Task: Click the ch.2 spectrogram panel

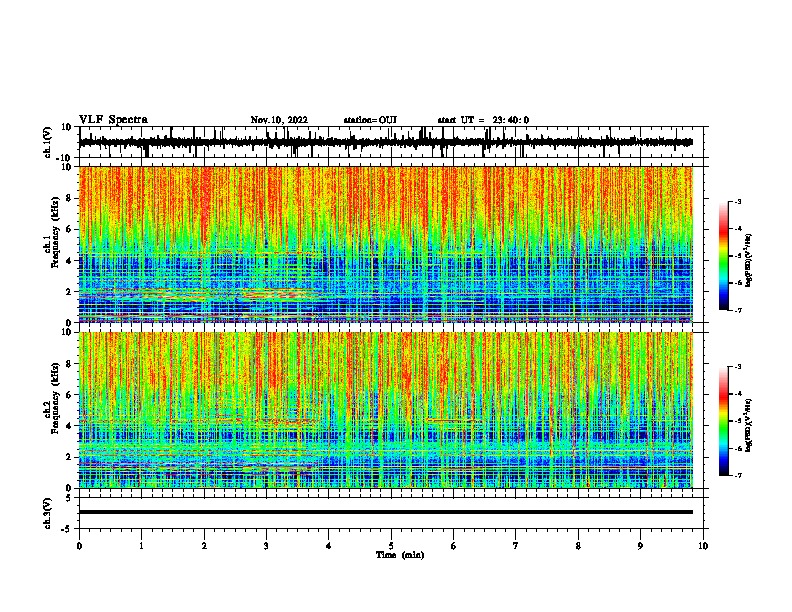Action: (386, 410)
